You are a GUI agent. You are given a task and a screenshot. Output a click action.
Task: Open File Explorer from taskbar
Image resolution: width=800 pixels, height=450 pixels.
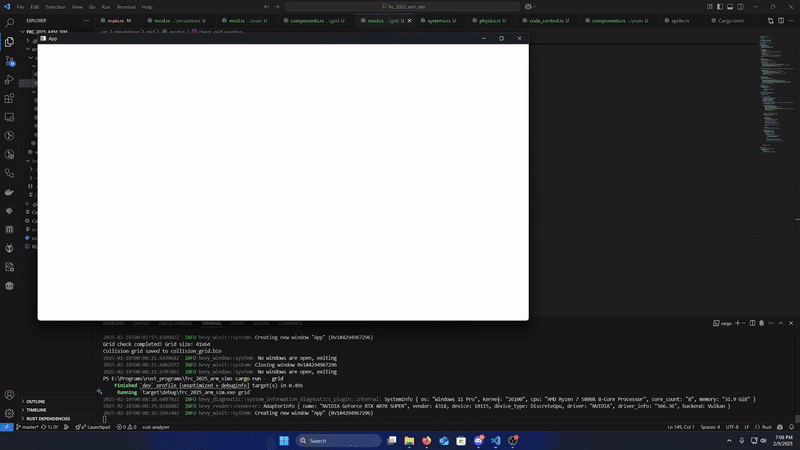pos(409,441)
